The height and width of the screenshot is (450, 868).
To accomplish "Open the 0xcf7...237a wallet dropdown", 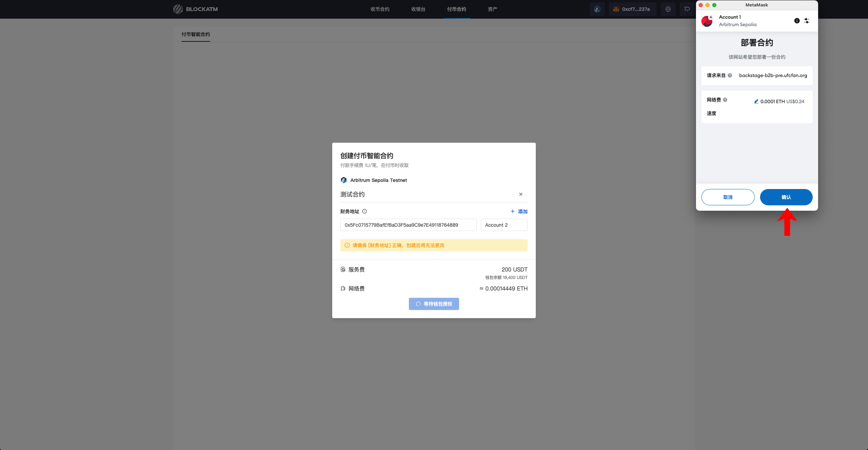I will 632,9.
